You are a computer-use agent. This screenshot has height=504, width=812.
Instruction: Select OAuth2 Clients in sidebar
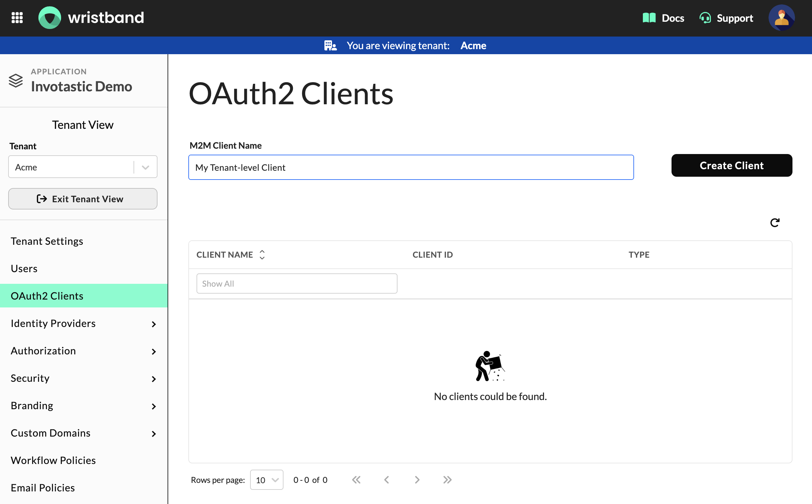[84, 296]
